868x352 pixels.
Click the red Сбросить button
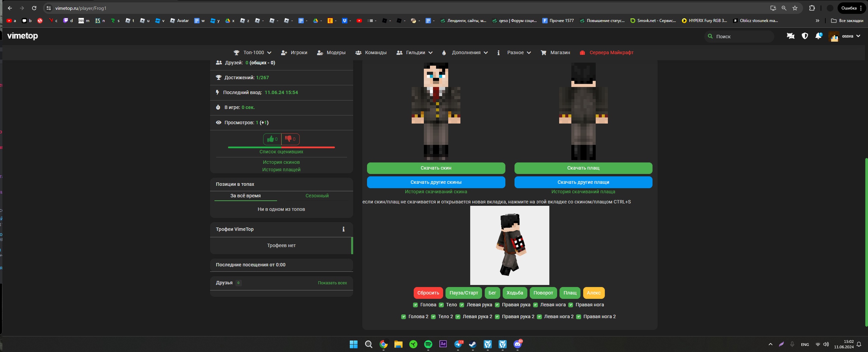point(428,293)
